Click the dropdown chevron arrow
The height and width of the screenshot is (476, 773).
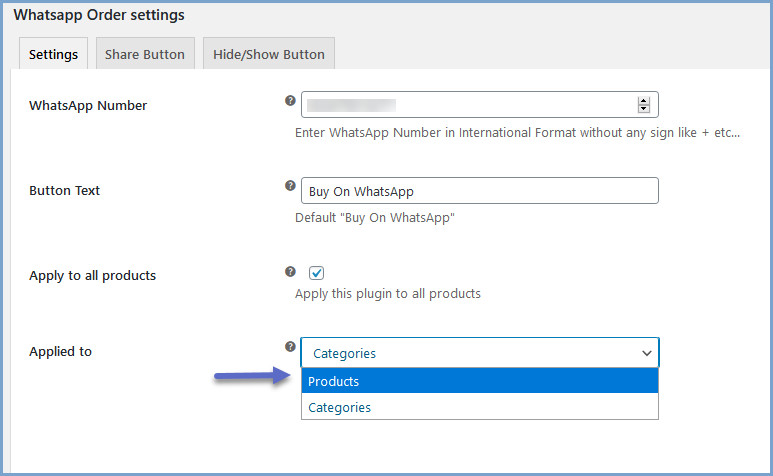(x=647, y=352)
